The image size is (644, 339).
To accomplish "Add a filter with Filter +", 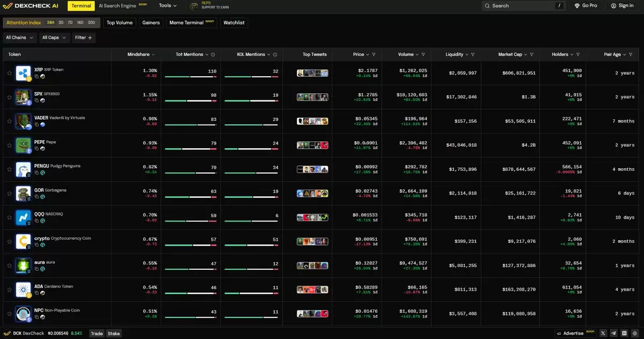I will pos(83,38).
